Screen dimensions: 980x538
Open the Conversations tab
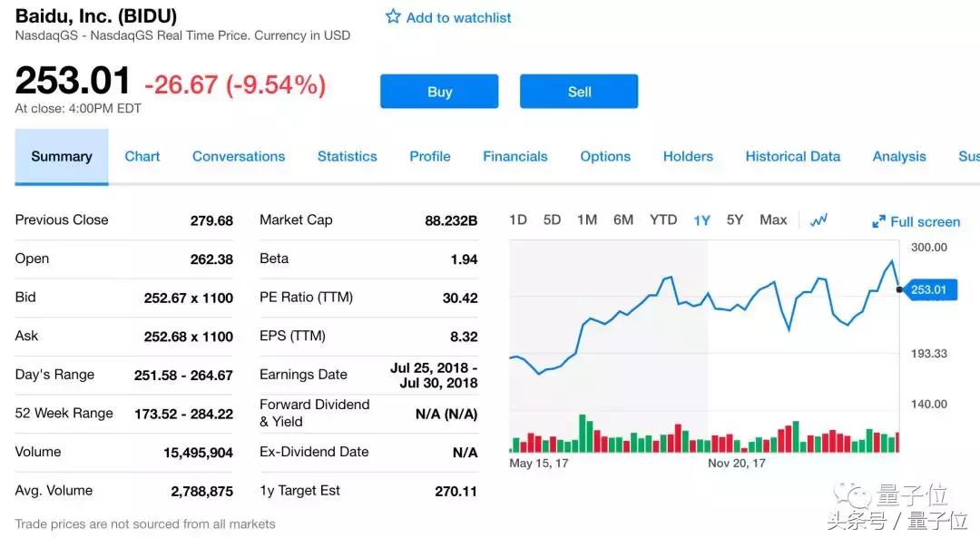click(239, 156)
